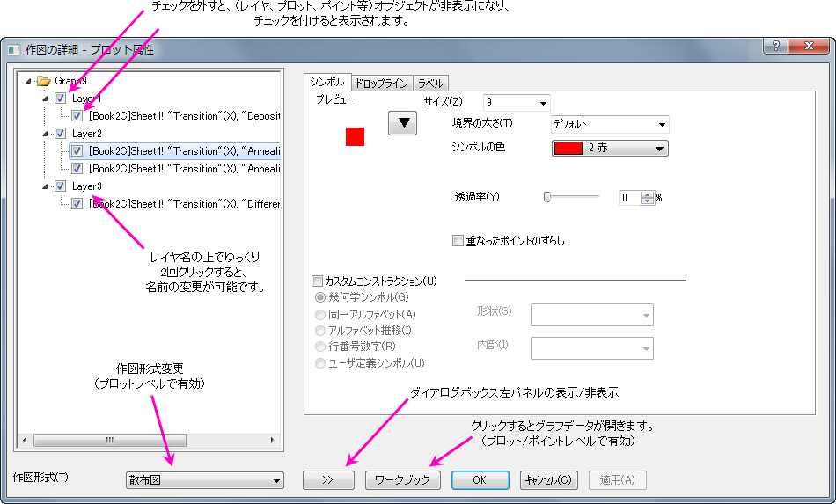Uncheck the Layer1 visibility checkbox
836x504 pixels.
(60, 98)
